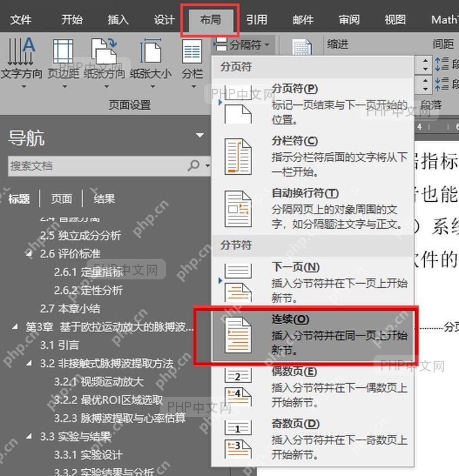Select the 布局 Layout tab
This screenshot has height=476, width=459.
pyautogui.click(x=210, y=20)
